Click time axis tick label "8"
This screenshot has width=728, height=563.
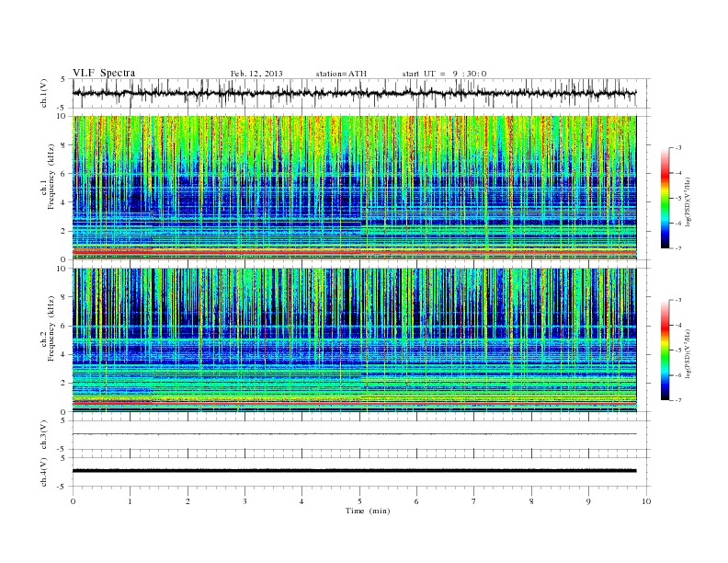(x=531, y=501)
